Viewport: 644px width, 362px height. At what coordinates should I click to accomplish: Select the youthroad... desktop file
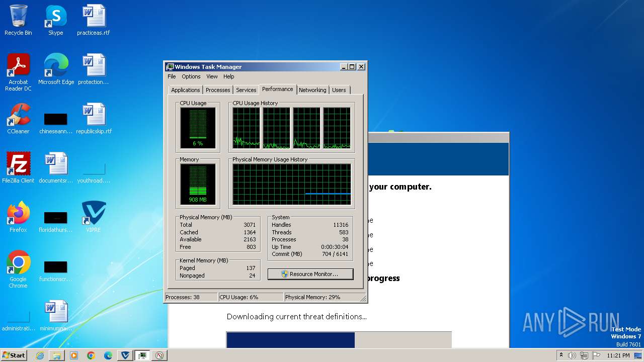click(94, 173)
